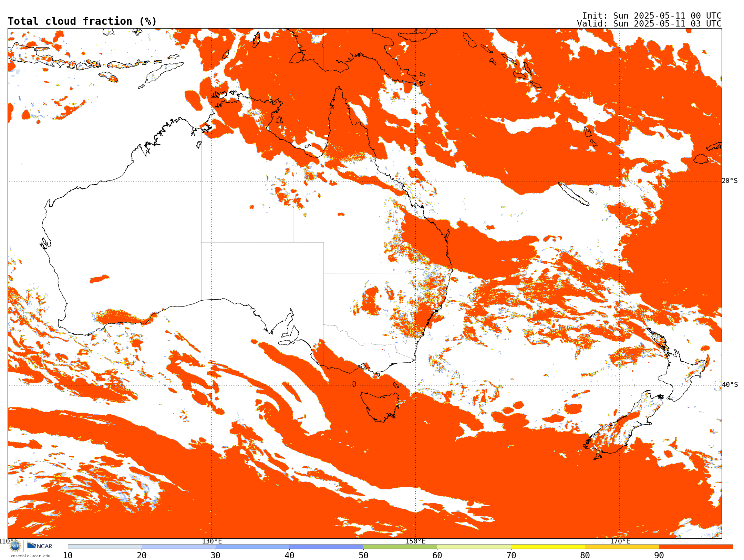Click the 130°E longitude label
The image size is (744, 560).
(212, 541)
